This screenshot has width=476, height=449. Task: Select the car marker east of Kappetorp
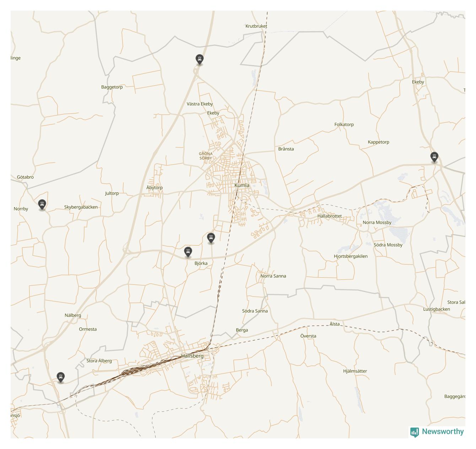click(434, 157)
